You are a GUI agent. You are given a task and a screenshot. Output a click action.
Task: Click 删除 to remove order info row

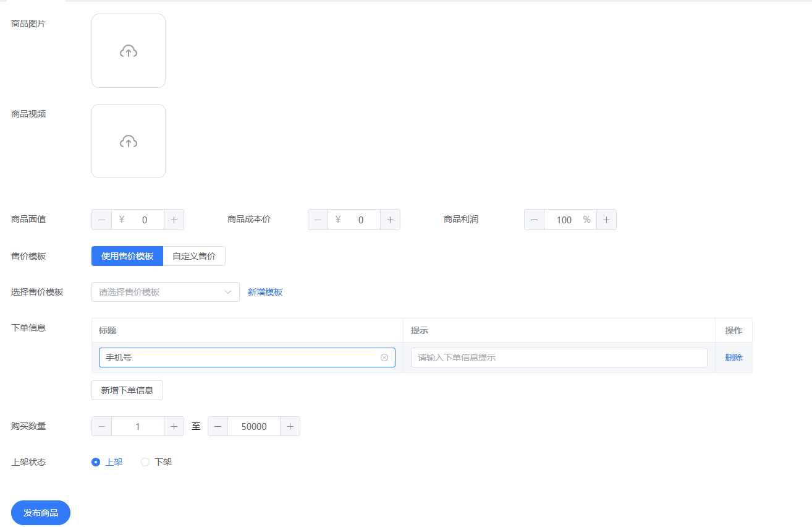tap(734, 358)
